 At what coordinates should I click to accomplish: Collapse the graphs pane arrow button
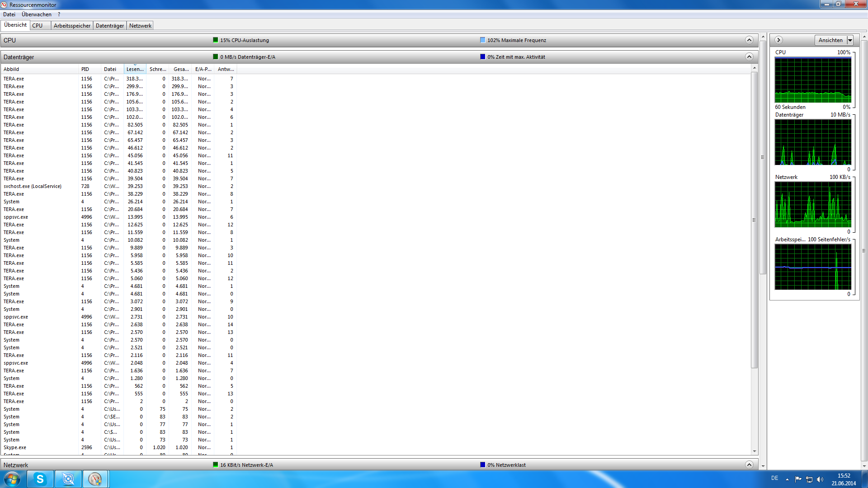tap(778, 40)
